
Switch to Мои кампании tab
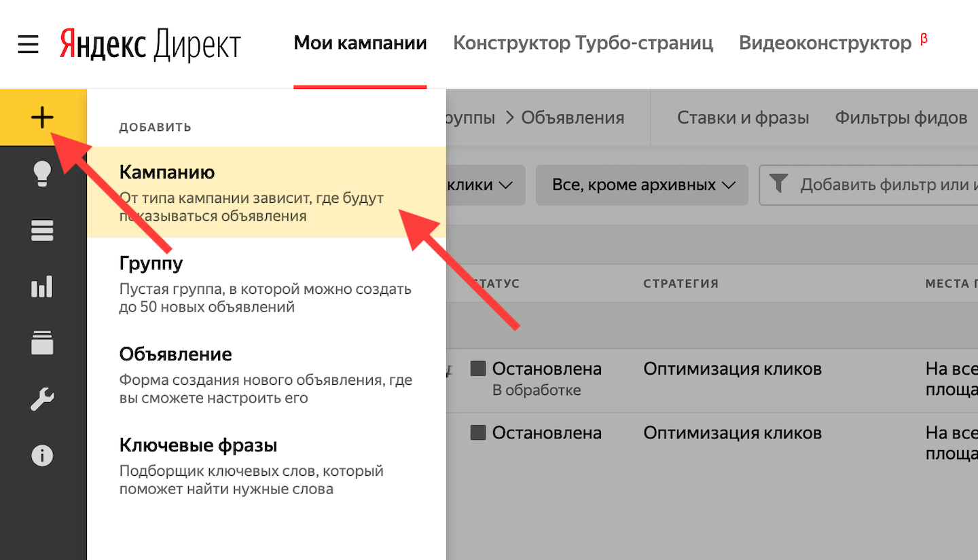tap(360, 44)
